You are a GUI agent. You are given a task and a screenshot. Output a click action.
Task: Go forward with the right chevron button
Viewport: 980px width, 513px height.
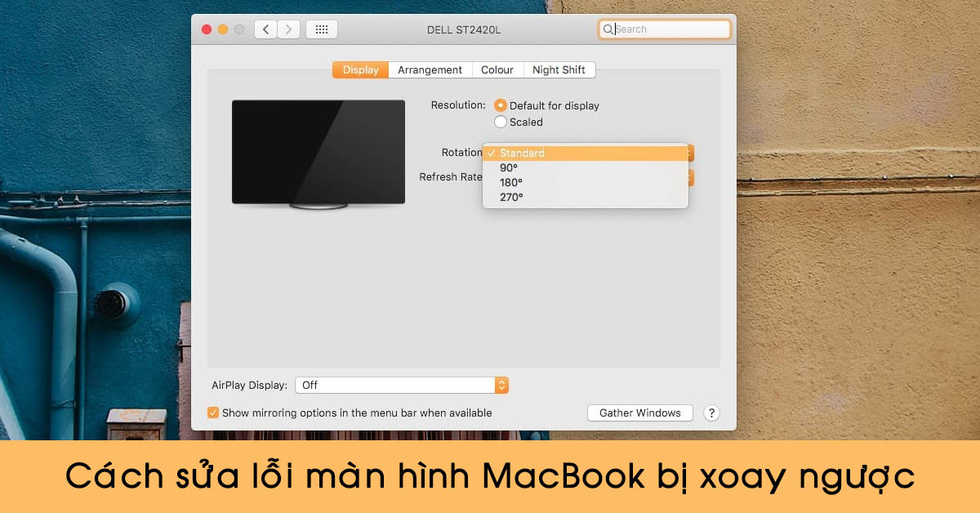[x=288, y=29]
